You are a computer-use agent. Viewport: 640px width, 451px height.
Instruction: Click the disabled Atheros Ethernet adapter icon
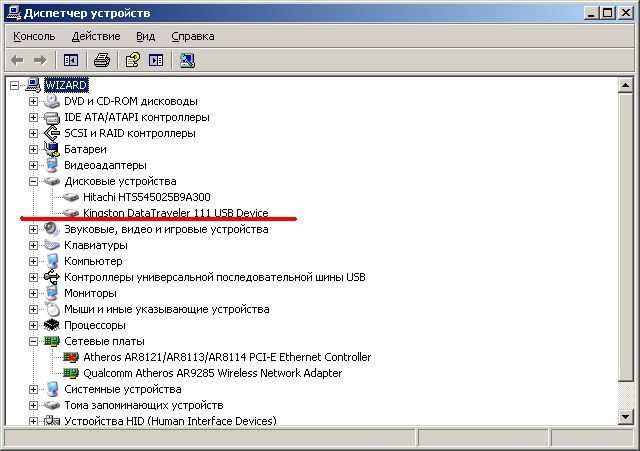[71, 358]
